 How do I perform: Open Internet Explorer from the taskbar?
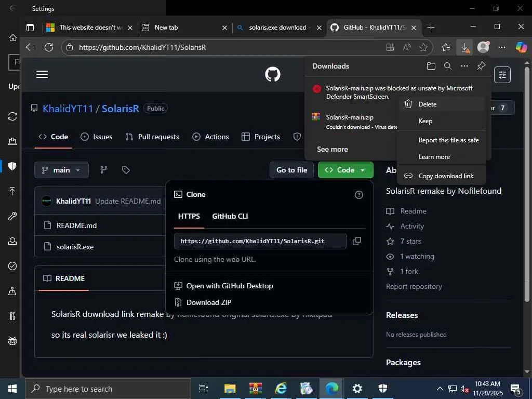[x=281, y=388]
